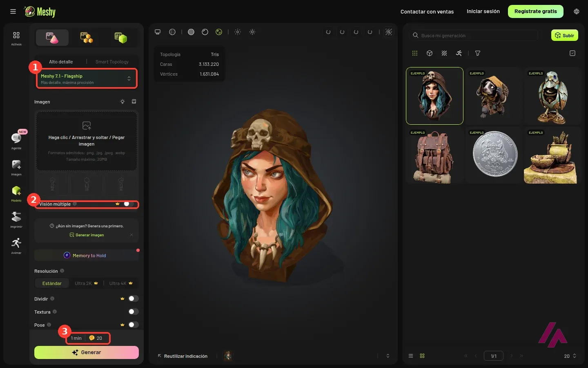The height and width of the screenshot is (368, 588).
Task: Click the zoom inspect icon in the viewport toolbar
Action: pyautogui.click(x=389, y=32)
